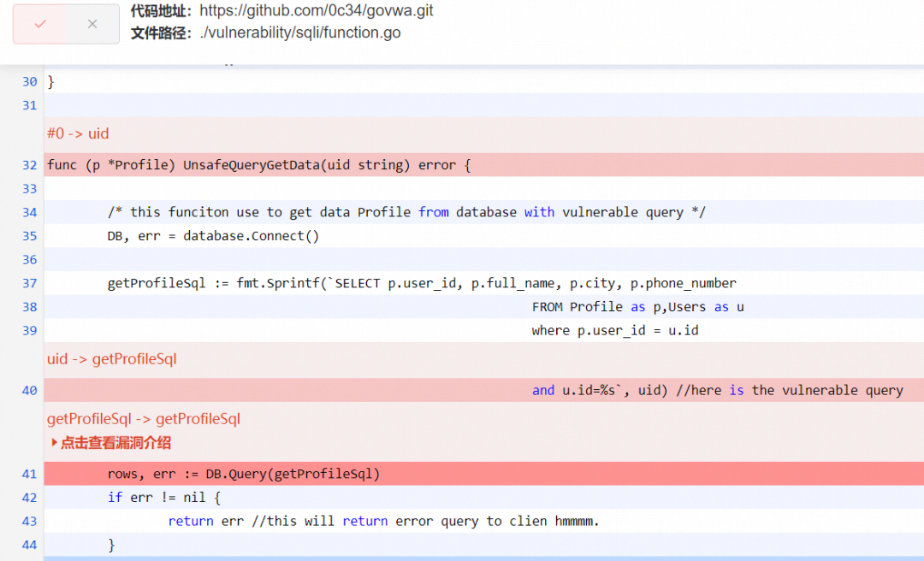Click the fmt.Sprintf SELECT statement line
Viewport: 924px width, 561px height.
(483, 283)
